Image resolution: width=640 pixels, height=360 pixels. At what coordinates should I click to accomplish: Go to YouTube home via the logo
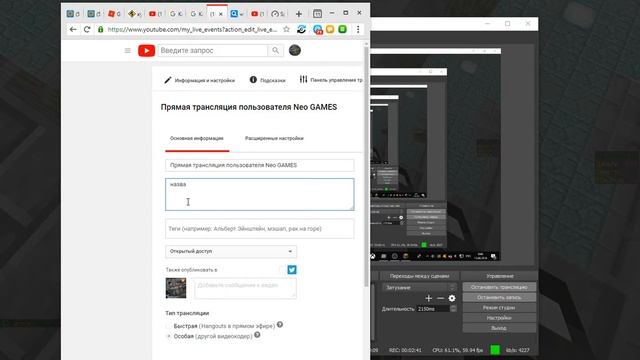point(147,51)
